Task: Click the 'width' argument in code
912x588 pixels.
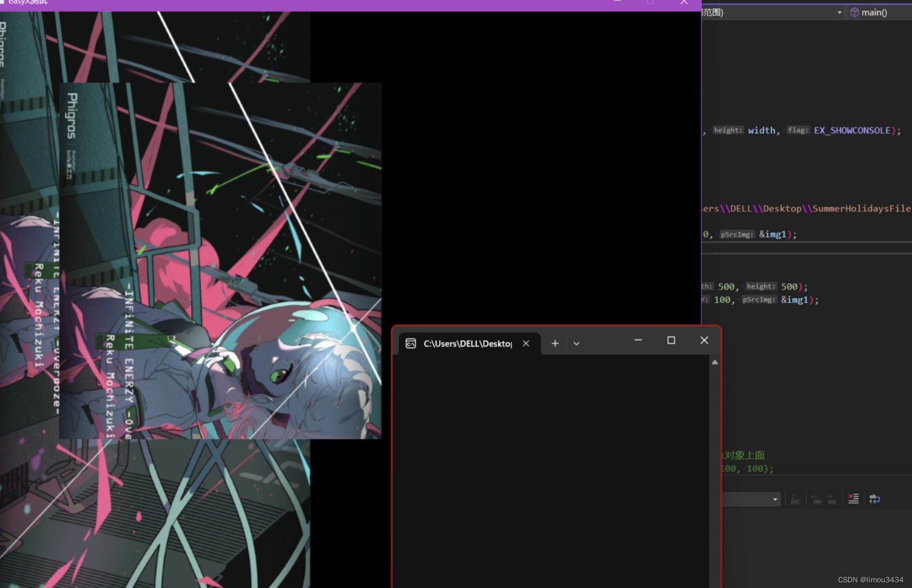Action: click(x=761, y=130)
